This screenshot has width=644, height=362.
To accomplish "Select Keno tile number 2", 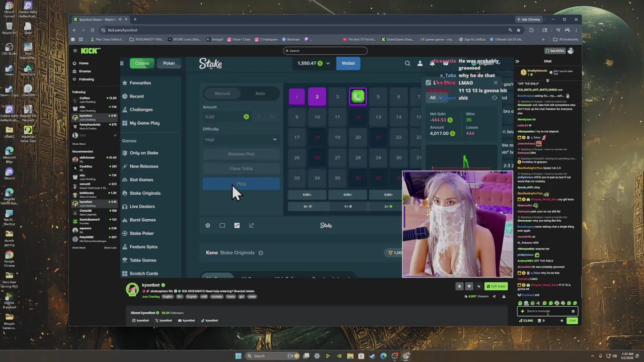I will click(317, 97).
